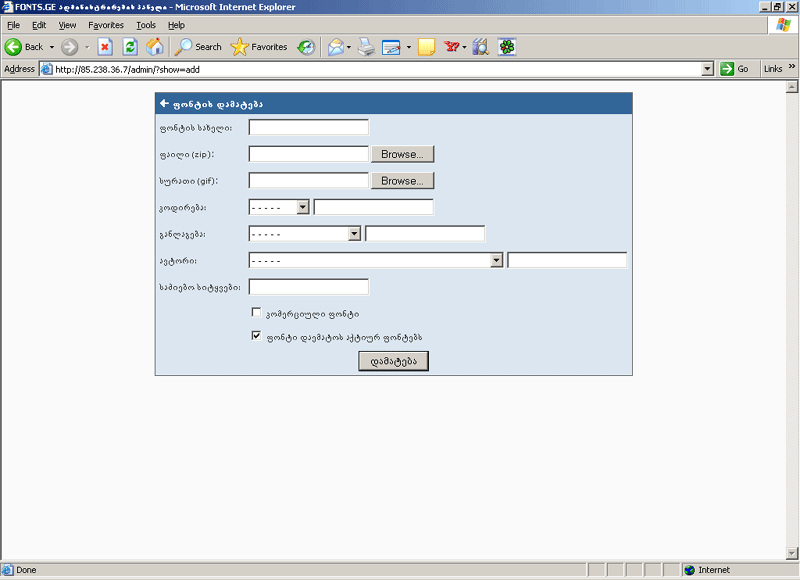Expand the Links toolbar chevron
This screenshot has width=800, height=580.
point(792,66)
